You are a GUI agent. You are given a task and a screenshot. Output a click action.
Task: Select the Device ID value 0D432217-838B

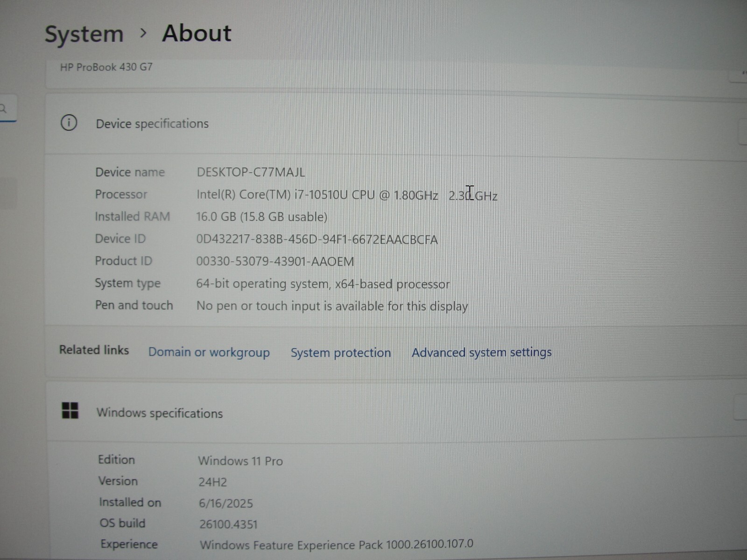[x=317, y=239]
